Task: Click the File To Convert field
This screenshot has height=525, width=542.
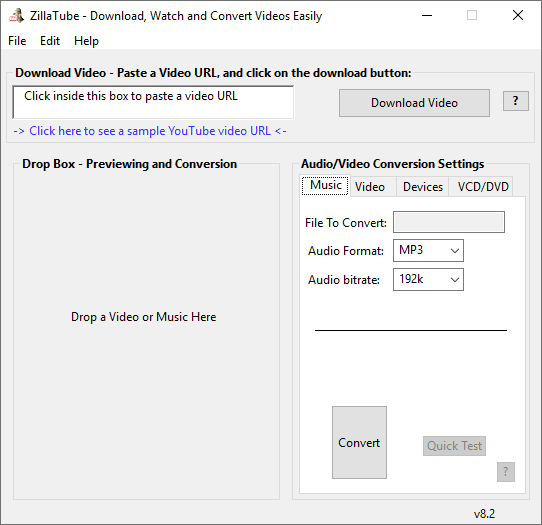Action: (449, 222)
